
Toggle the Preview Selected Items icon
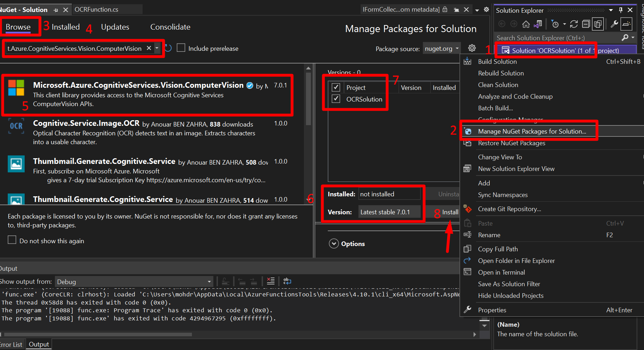coord(626,24)
